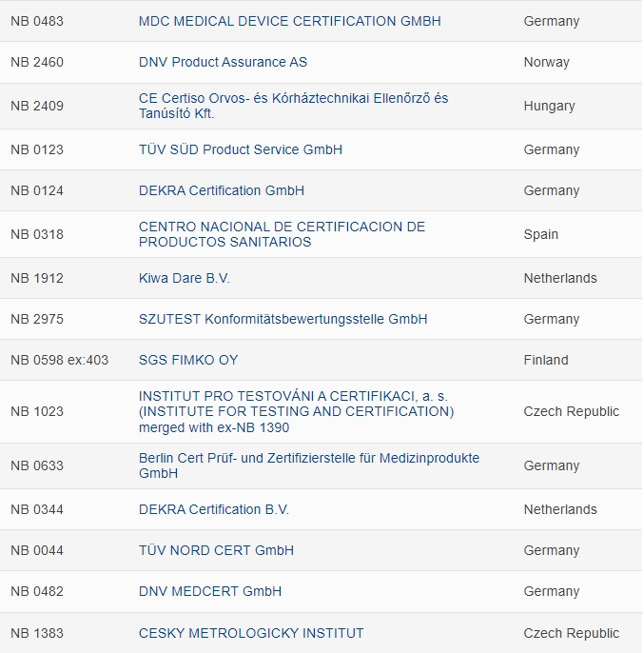Open INSTITUT PRO TESTOVÁNI A CERTIFIKACI link
Viewport: 644px width, 653px height.
click(297, 411)
